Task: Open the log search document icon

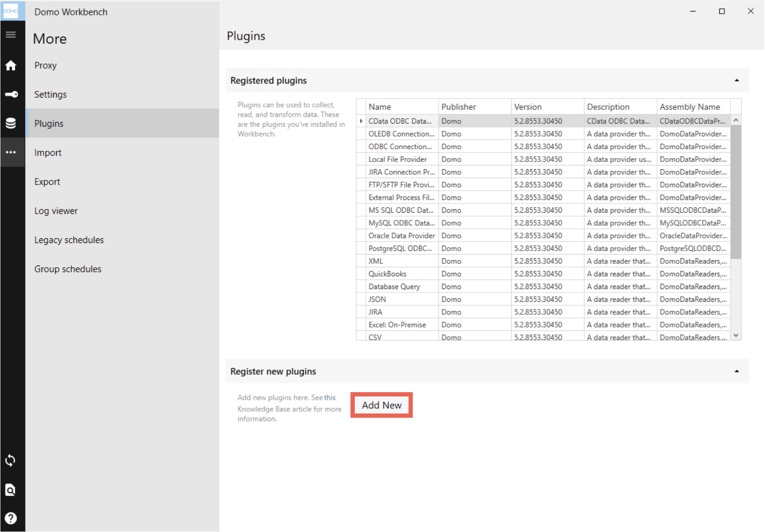Action: tap(10, 490)
